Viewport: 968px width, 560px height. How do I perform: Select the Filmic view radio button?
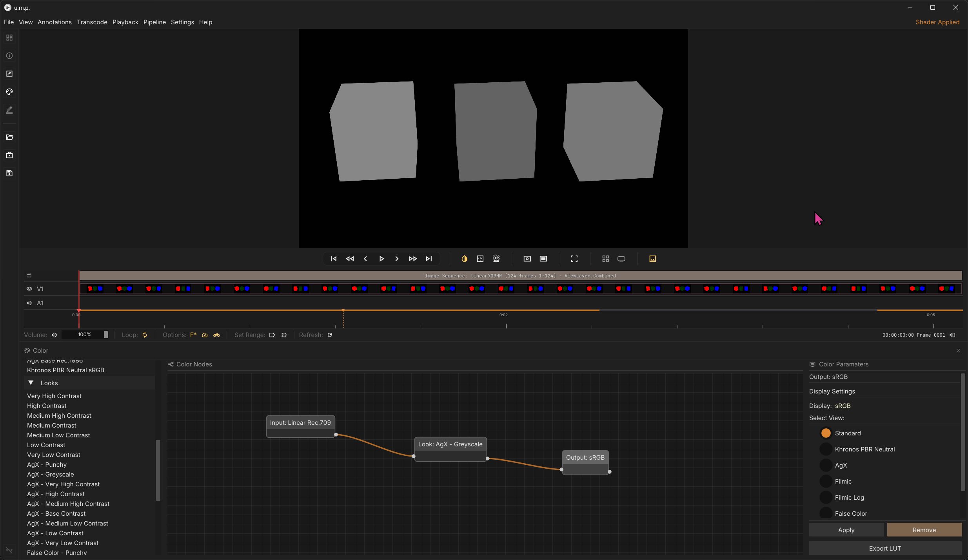pos(826,481)
